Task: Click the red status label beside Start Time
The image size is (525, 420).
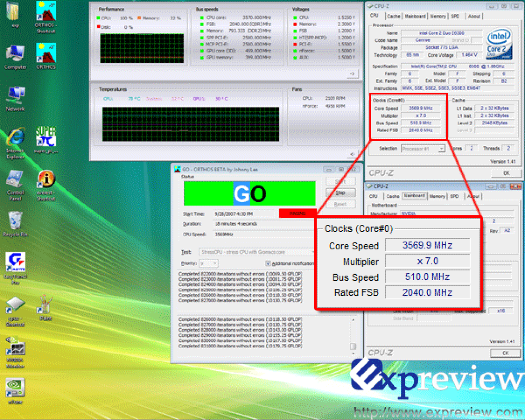Action: click(x=297, y=213)
